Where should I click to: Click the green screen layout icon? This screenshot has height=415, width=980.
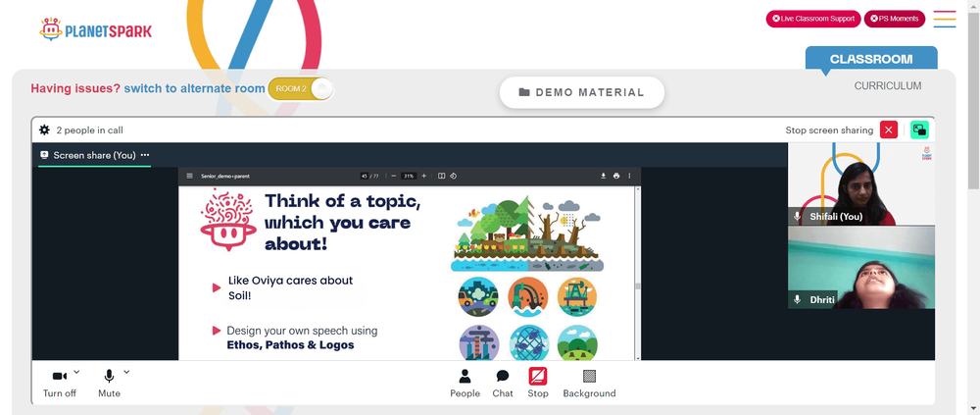coord(919,130)
